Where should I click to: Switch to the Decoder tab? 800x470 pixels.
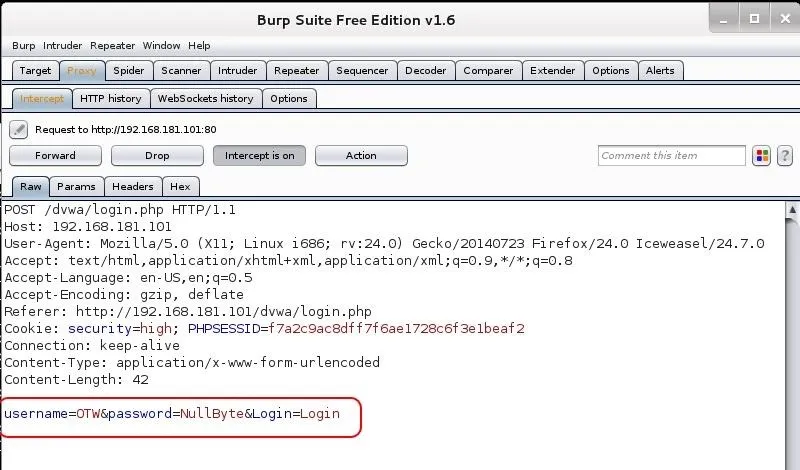pos(426,71)
